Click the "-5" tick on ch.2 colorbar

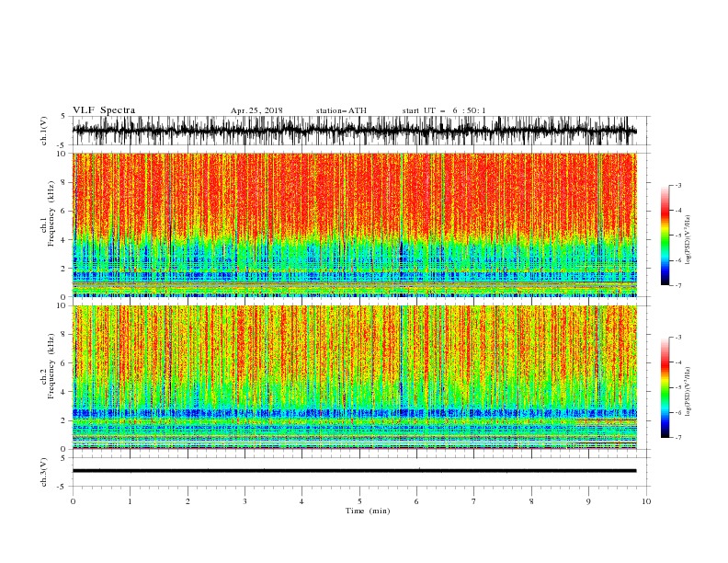coord(678,387)
